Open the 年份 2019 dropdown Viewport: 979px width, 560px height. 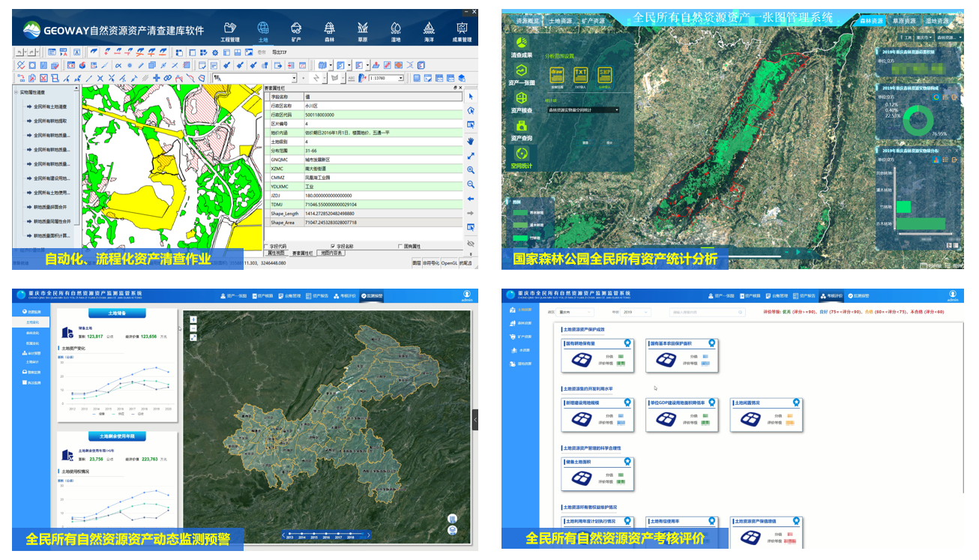tap(635, 312)
